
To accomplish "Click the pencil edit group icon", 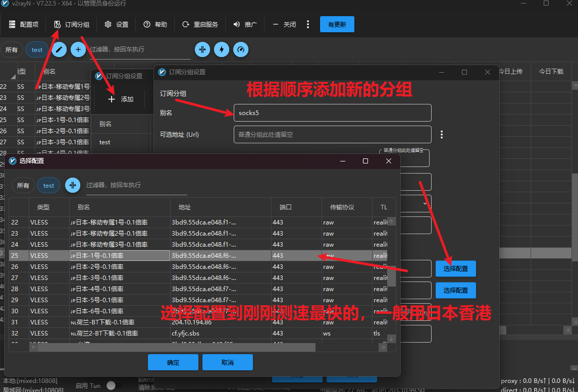I will [59, 49].
